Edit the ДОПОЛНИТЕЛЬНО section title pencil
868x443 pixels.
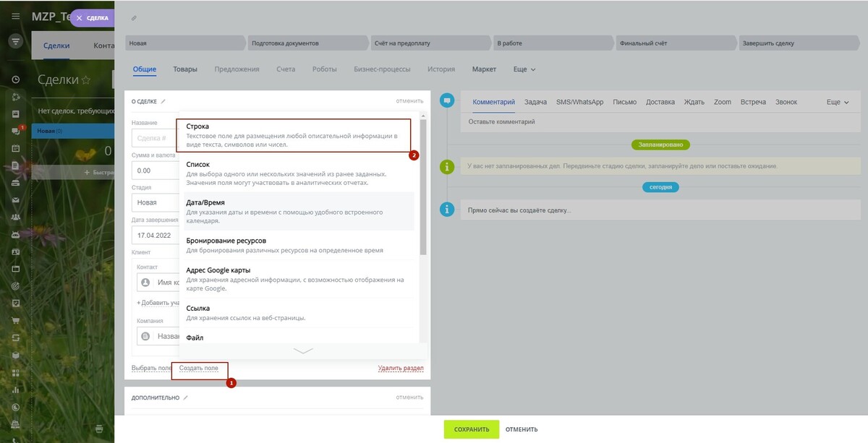[x=186, y=397]
